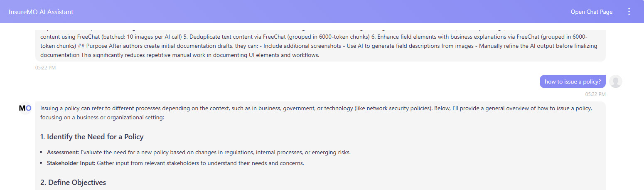
Task: Select heading "1. Identify the Need for a Policy"
Action: (x=92, y=137)
